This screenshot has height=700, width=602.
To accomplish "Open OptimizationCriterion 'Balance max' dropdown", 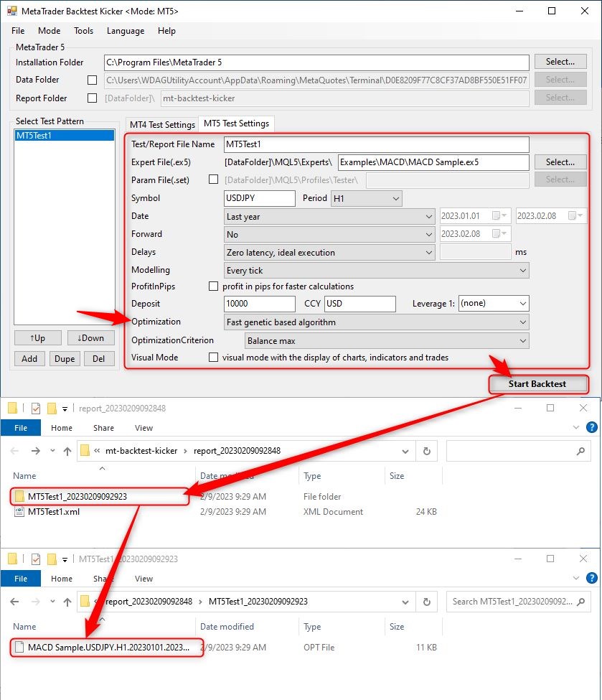I will pos(387,340).
